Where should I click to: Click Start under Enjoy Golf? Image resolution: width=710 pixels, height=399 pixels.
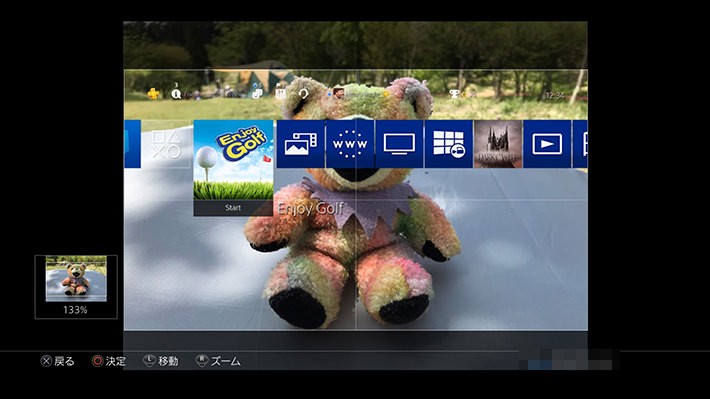click(x=233, y=208)
